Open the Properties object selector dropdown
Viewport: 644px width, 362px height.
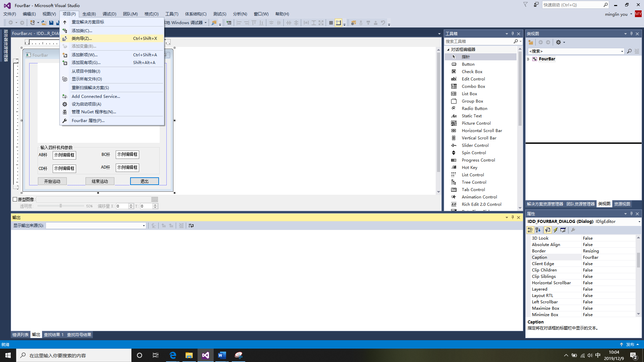(x=639, y=222)
